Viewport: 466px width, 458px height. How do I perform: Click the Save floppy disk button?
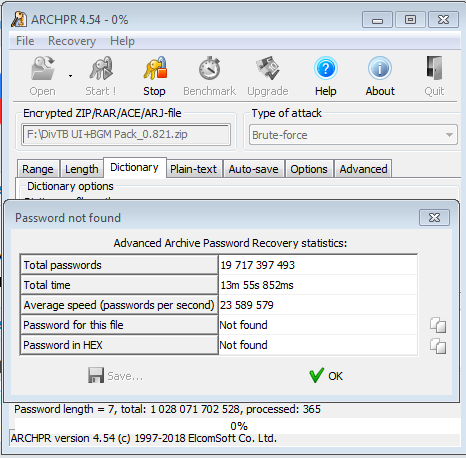[115, 376]
